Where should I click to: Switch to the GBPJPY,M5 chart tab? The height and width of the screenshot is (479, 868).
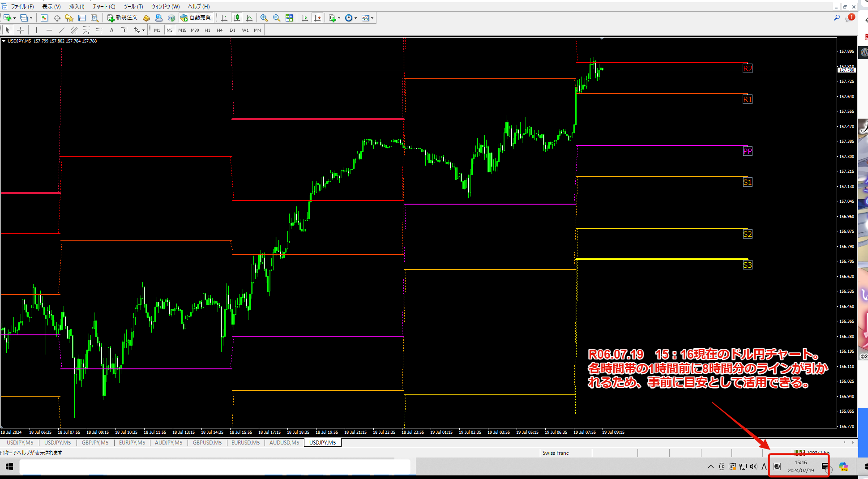click(95, 443)
